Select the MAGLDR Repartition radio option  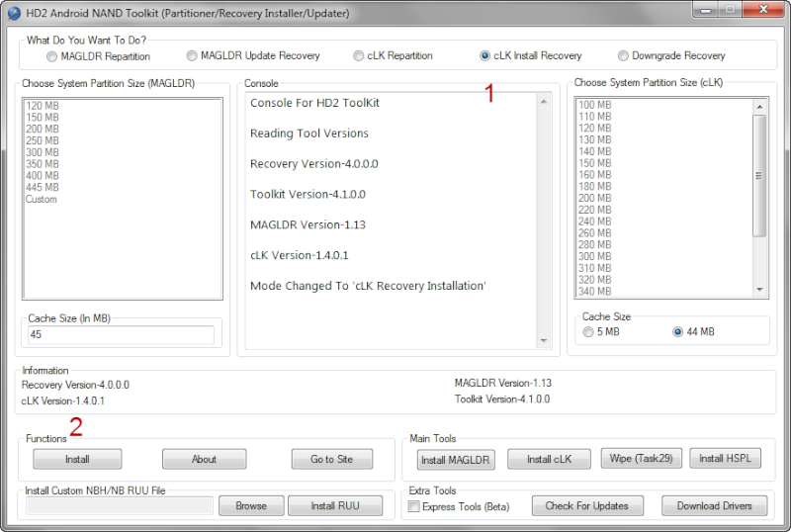point(98,56)
